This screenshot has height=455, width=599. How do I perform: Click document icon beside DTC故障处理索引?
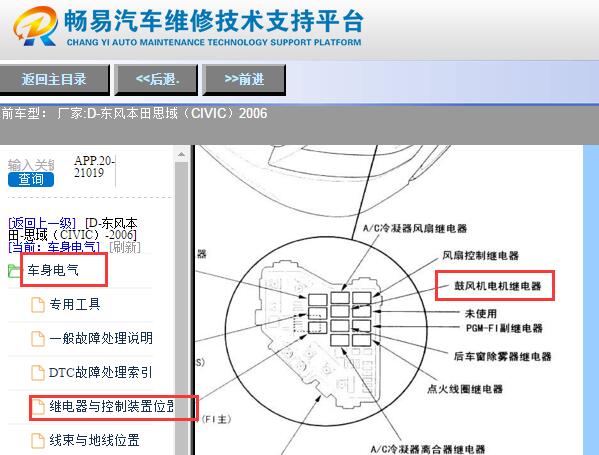pos(37,372)
